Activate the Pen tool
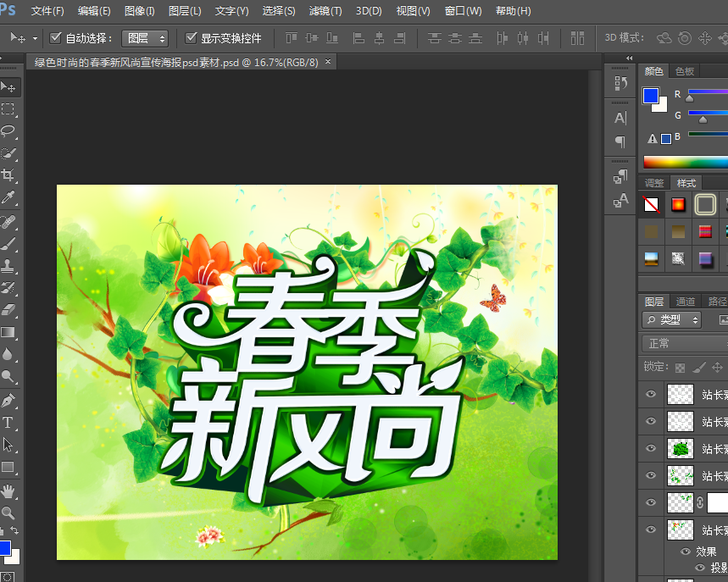728x582 pixels. [8, 400]
